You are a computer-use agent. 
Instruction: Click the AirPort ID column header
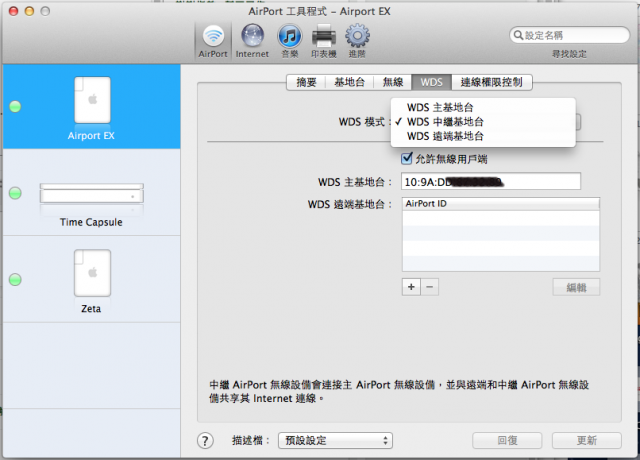(x=501, y=204)
